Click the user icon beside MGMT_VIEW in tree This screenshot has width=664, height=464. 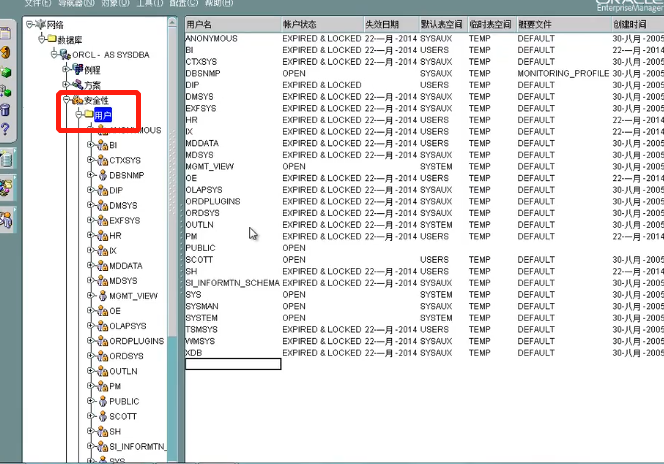click(x=102, y=296)
